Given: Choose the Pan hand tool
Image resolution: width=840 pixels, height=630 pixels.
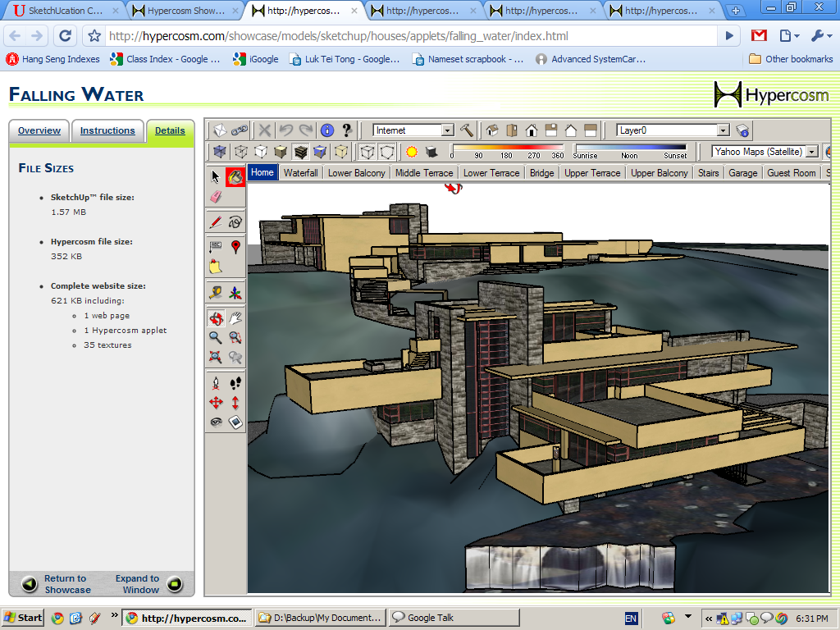Looking at the screenshot, I should coord(235,318).
